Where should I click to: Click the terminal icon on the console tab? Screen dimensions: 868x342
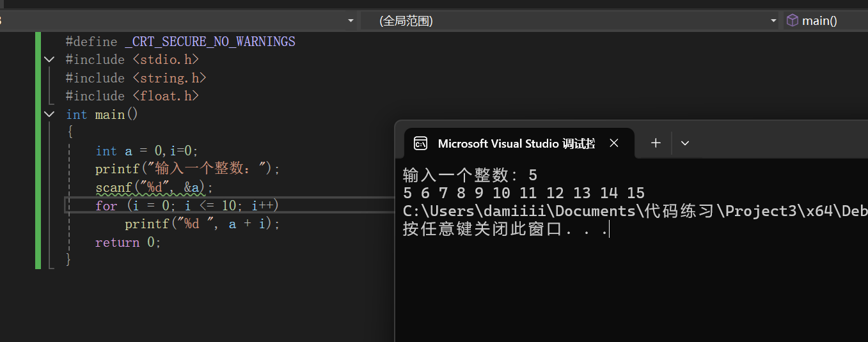tap(420, 143)
